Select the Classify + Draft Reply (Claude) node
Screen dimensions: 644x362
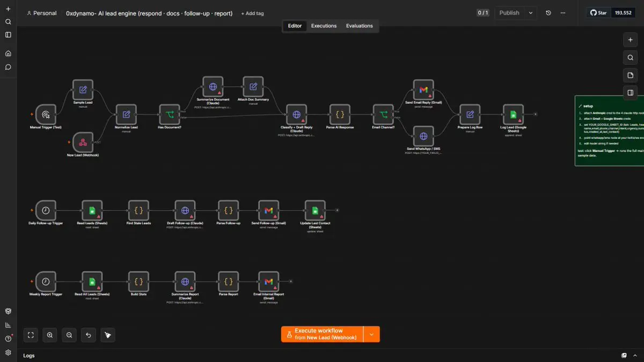click(296, 114)
